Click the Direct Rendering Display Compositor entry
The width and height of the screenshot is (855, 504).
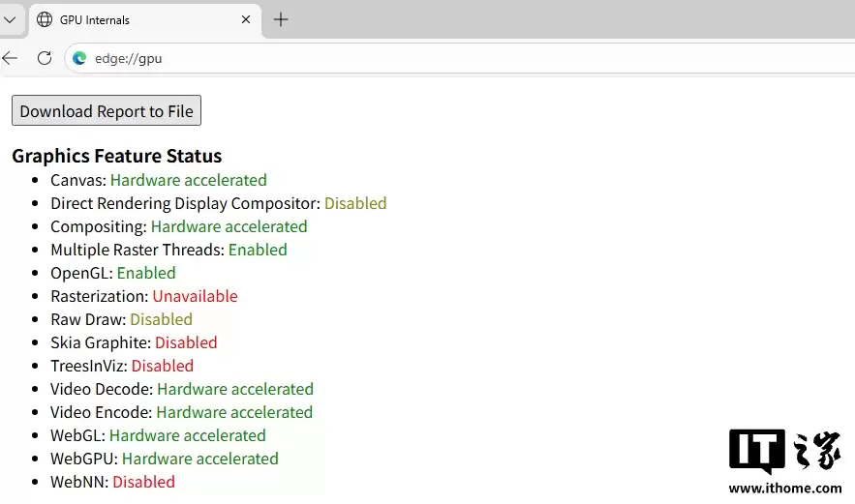click(218, 203)
